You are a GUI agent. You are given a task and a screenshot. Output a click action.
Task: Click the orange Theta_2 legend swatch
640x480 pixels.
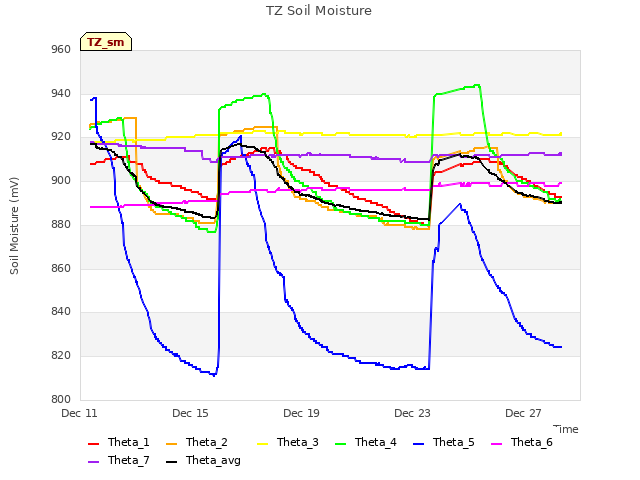tap(171, 444)
